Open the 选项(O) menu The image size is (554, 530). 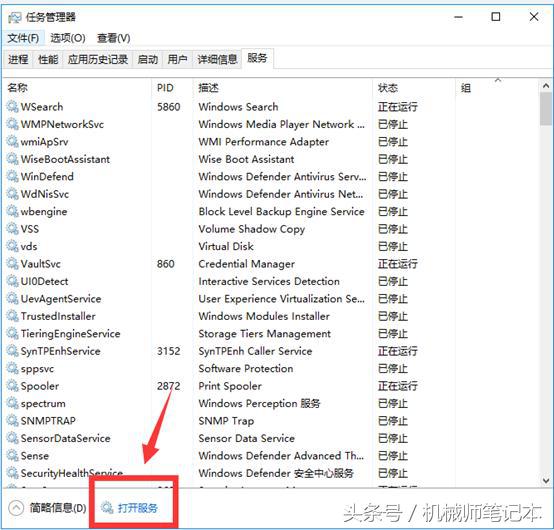point(68,38)
